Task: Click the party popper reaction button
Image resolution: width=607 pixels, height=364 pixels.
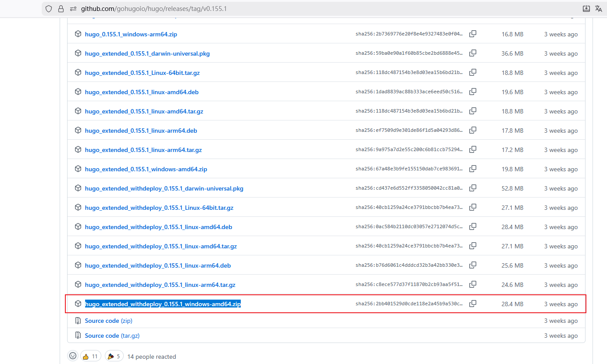Action: click(x=114, y=356)
